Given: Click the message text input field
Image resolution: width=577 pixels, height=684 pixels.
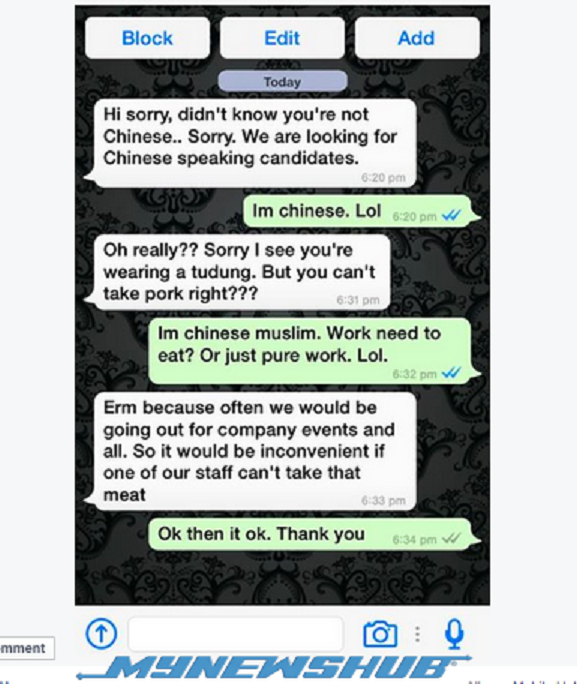Looking at the screenshot, I should point(236,633).
